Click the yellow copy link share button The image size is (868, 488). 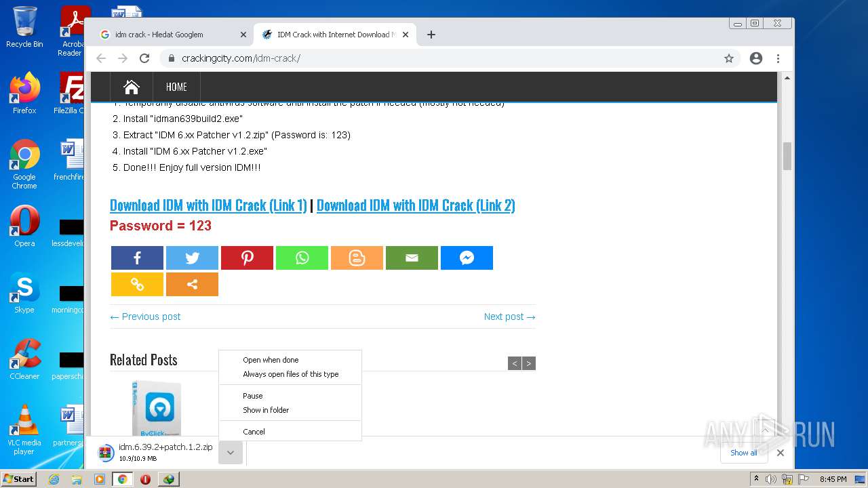click(x=137, y=284)
